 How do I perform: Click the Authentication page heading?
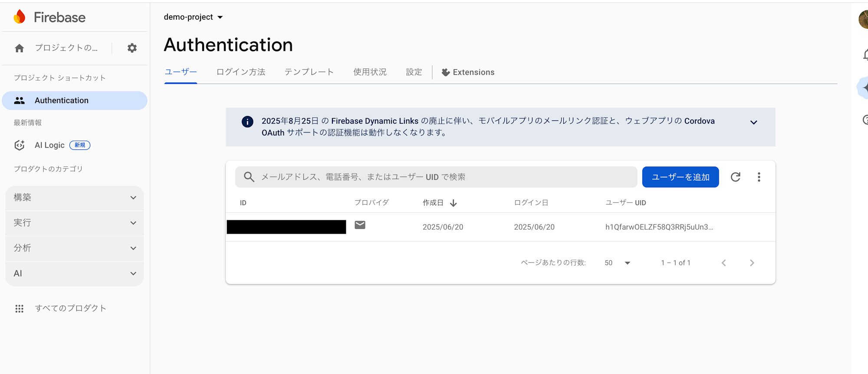click(x=228, y=45)
